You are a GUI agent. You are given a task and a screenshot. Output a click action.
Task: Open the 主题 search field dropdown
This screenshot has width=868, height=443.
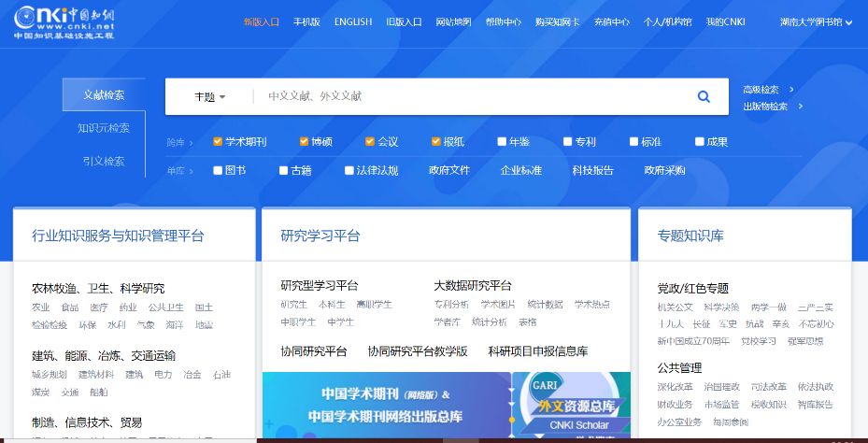pos(210,96)
